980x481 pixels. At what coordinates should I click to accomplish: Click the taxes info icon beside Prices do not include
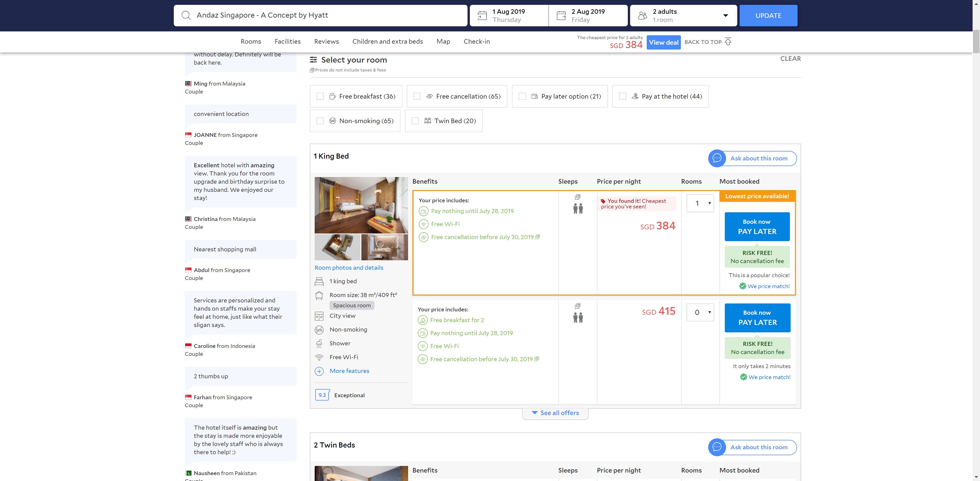tap(312, 70)
